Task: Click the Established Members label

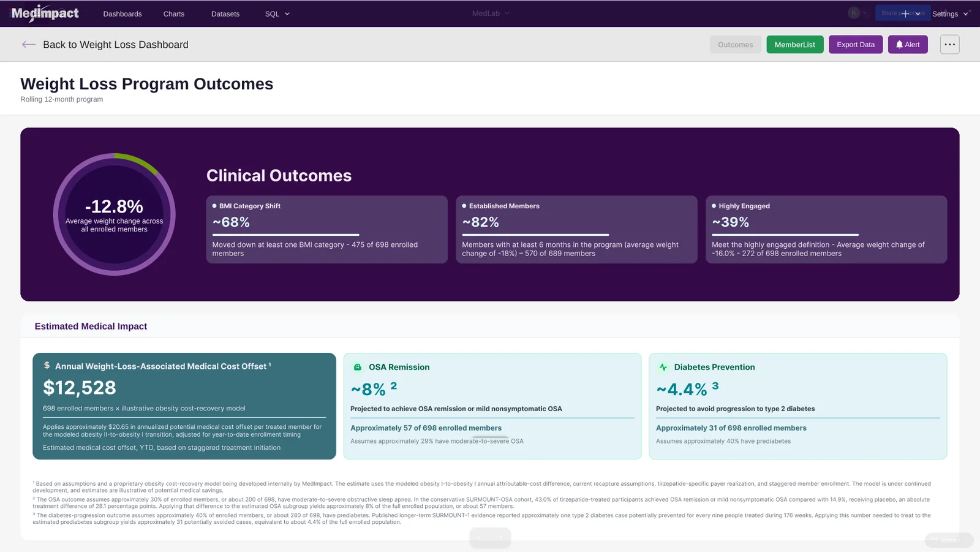Action: (504, 206)
